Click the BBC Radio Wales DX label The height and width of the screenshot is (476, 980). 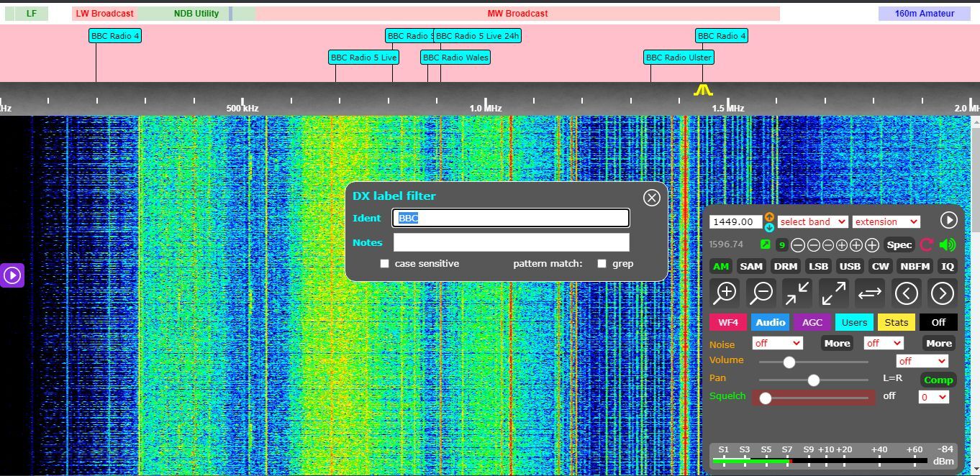coord(455,58)
